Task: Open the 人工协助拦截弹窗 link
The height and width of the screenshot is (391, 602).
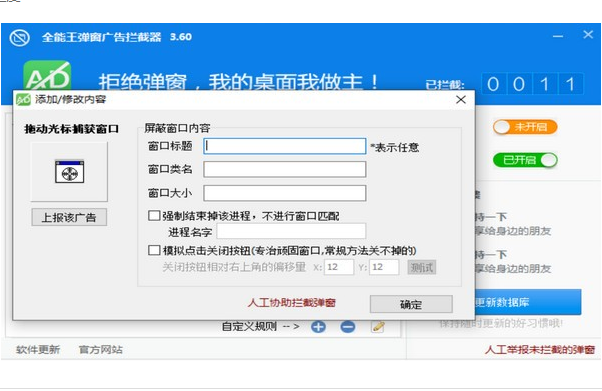Action: 291,303
